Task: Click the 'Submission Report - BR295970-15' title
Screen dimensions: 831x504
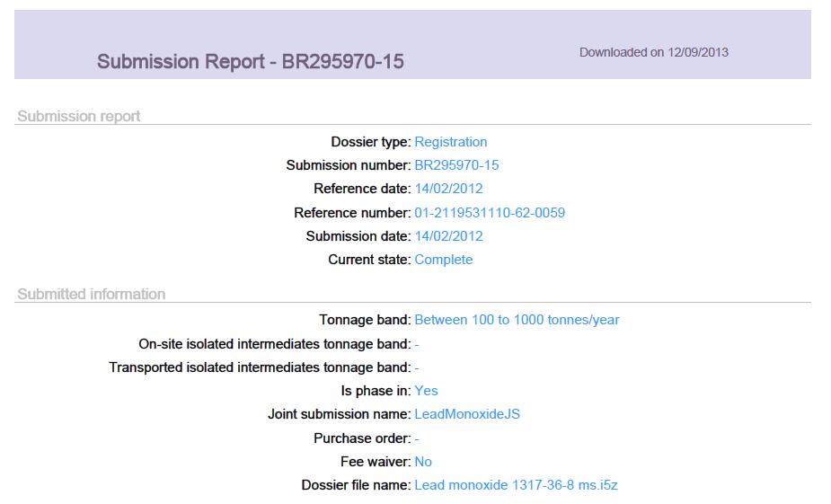Action: 250,62
